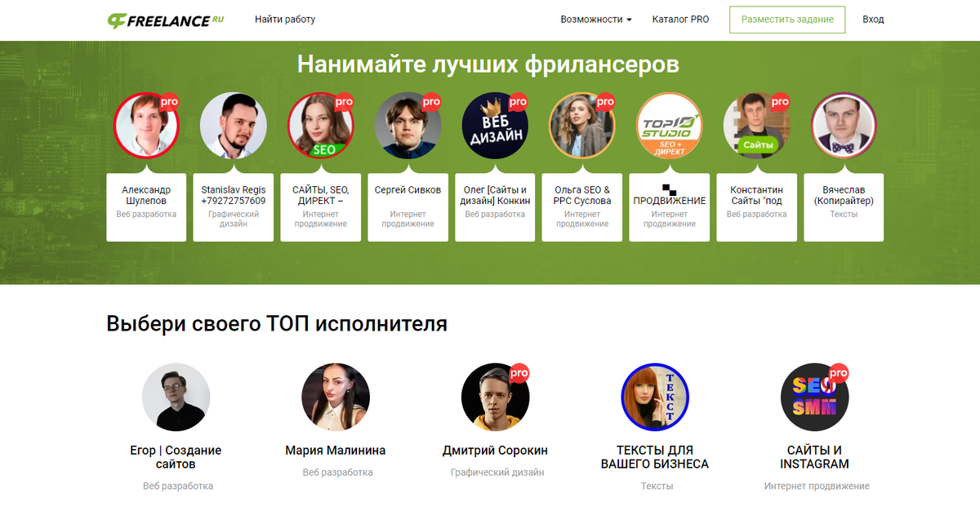Expand the Возможности dropdown menu
This screenshot has width=980, height=520.
tap(596, 20)
